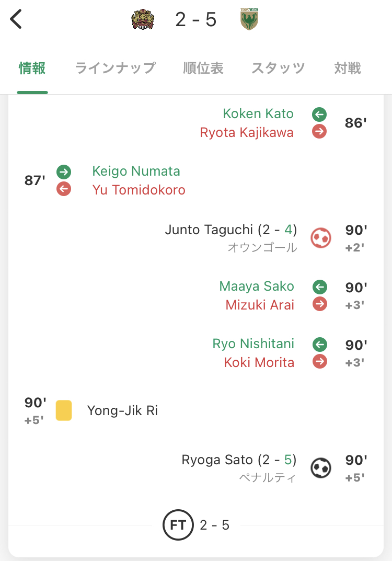Image resolution: width=392 pixels, height=561 pixels.
Task: Tap Yong-Jik Ri's yellow card icon
Action: coord(64,410)
